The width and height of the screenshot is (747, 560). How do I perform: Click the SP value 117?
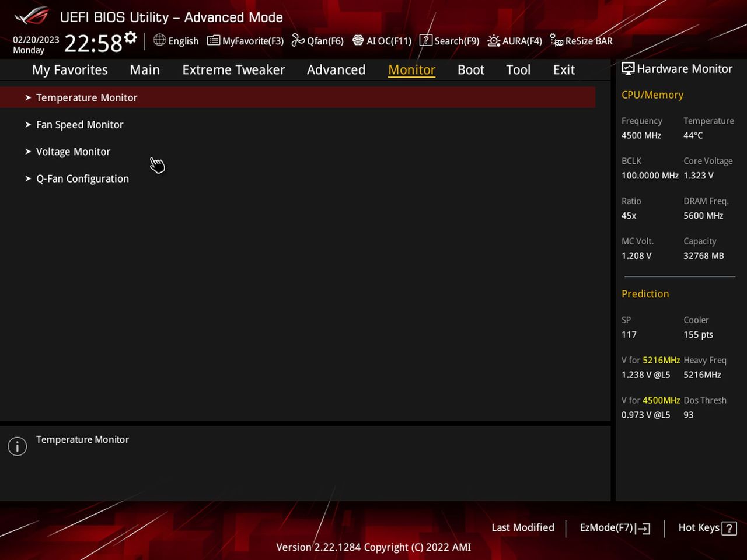pyautogui.click(x=629, y=335)
